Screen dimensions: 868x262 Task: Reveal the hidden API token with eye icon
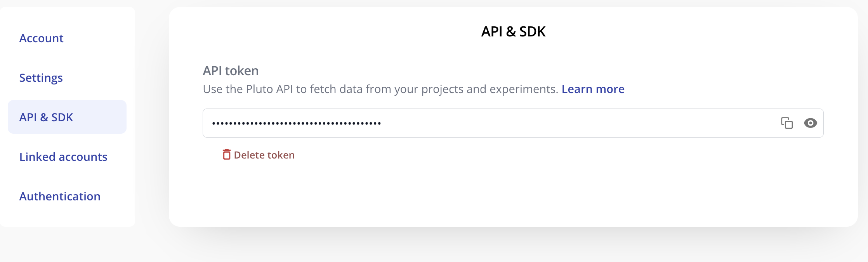pyautogui.click(x=810, y=123)
